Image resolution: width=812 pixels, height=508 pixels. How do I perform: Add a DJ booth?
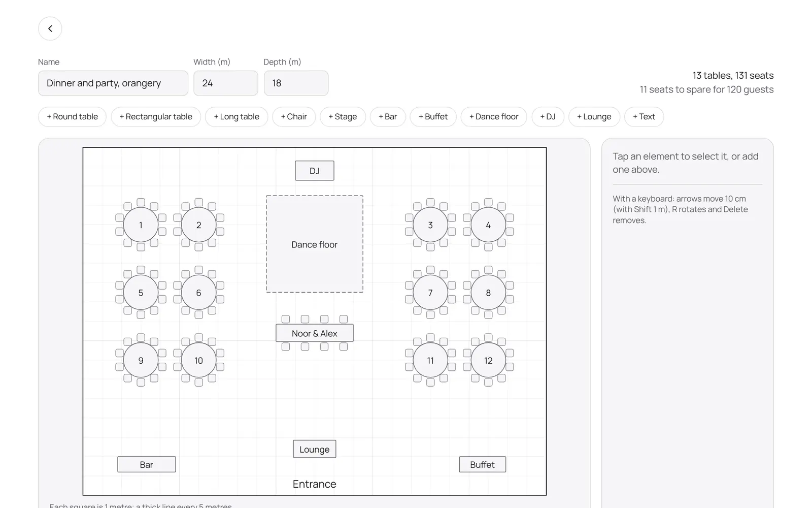click(548, 117)
